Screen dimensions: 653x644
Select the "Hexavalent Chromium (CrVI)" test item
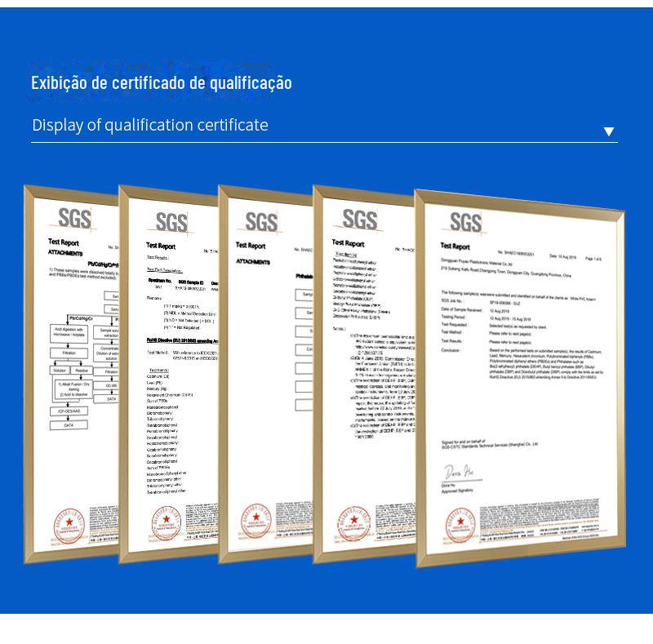(x=170, y=394)
